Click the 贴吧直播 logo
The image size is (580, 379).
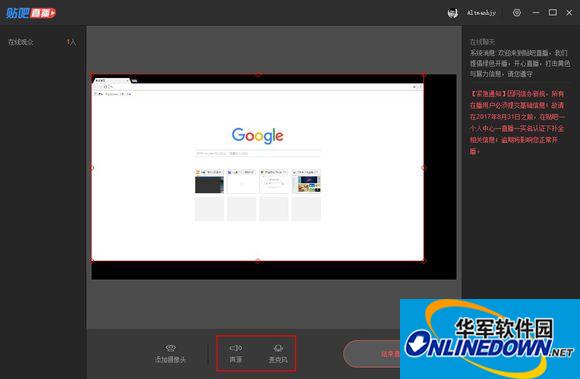(31, 13)
